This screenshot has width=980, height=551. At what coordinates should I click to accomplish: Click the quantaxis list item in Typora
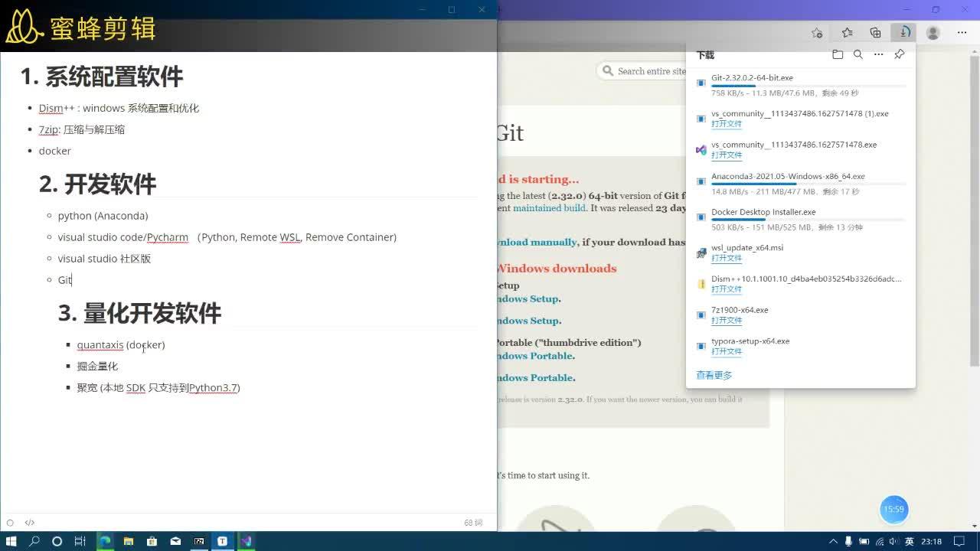tap(121, 345)
